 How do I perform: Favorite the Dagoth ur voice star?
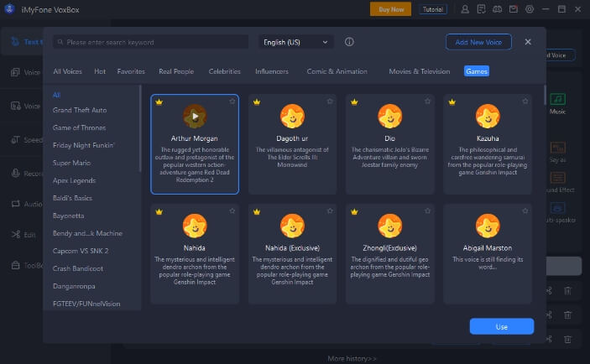[330, 101]
